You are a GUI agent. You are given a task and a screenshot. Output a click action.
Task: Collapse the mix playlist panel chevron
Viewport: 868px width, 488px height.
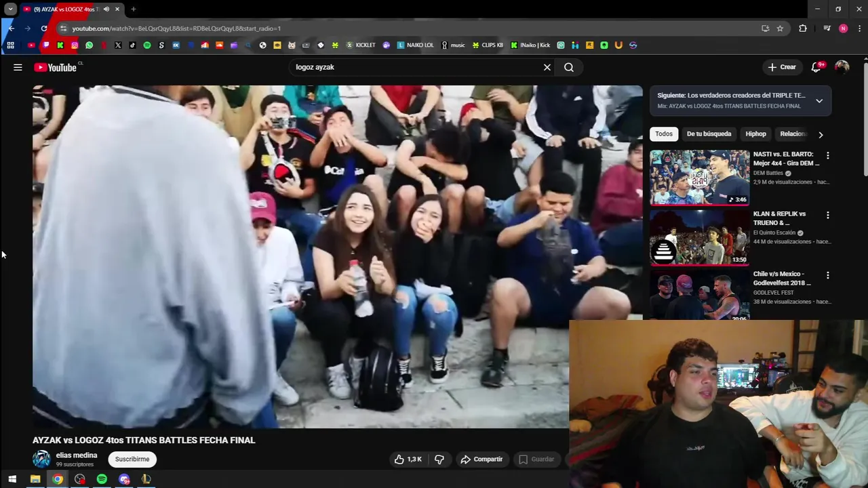819,101
